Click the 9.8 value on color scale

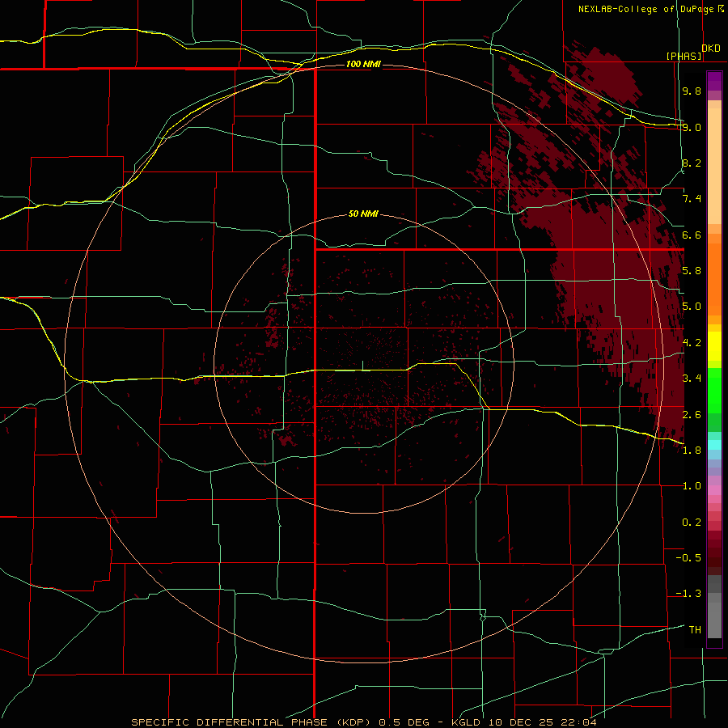692,91
